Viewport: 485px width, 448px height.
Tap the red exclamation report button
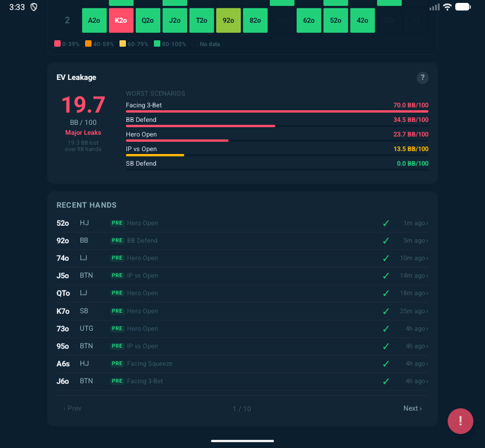(x=460, y=421)
